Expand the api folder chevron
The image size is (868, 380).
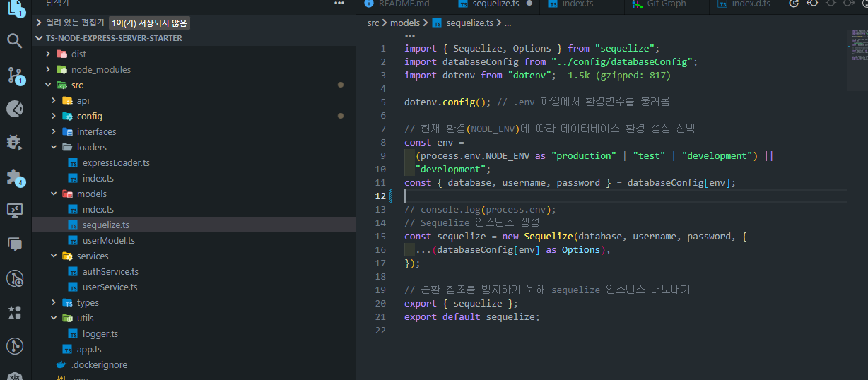tap(54, 100)
